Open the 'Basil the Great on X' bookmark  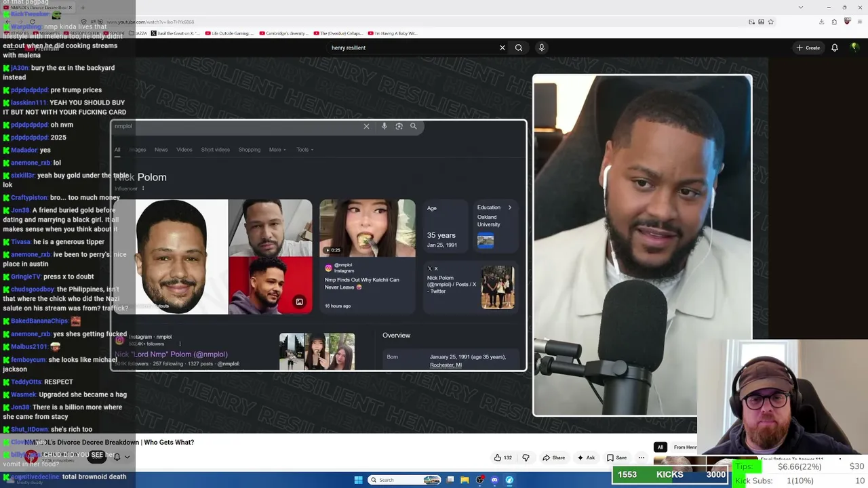(174, 33)
